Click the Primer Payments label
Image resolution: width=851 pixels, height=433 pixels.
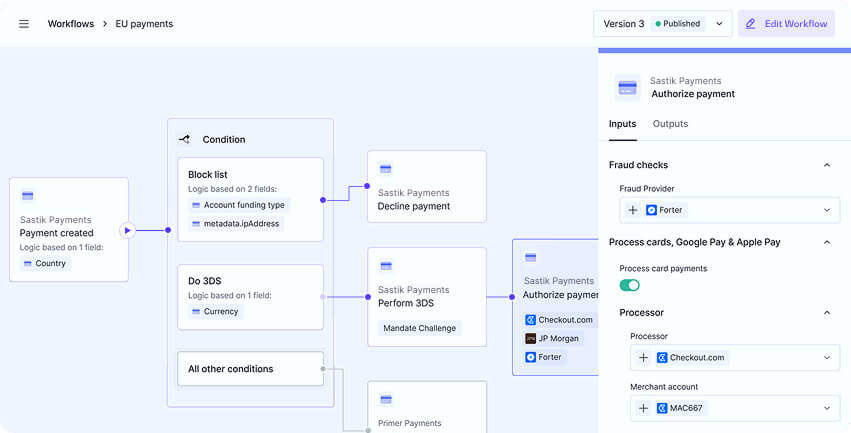coord(410,423)
